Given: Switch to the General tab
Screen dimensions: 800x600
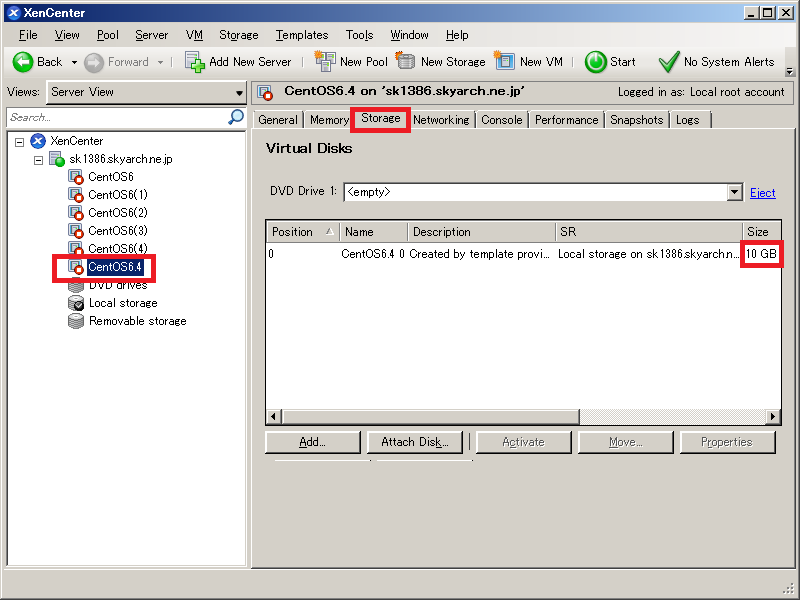Looking at the screenshot, I should click(278, 120).
